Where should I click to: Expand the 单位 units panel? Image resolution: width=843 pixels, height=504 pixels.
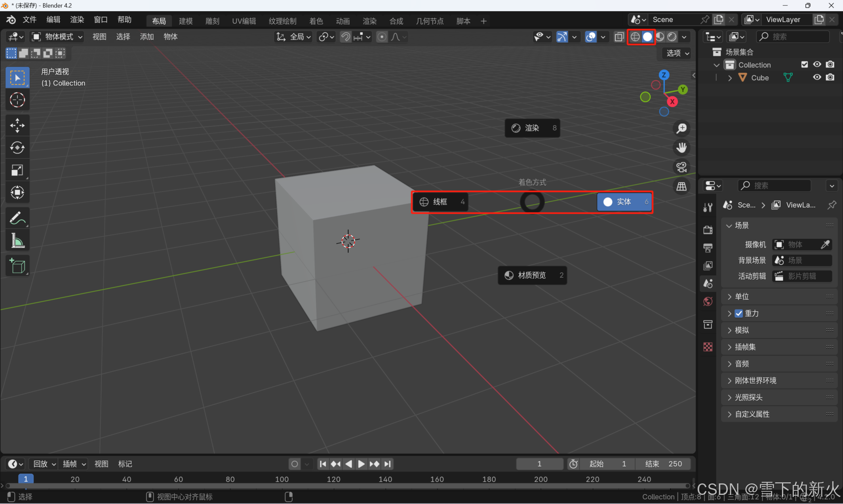(x=742, y=297)
